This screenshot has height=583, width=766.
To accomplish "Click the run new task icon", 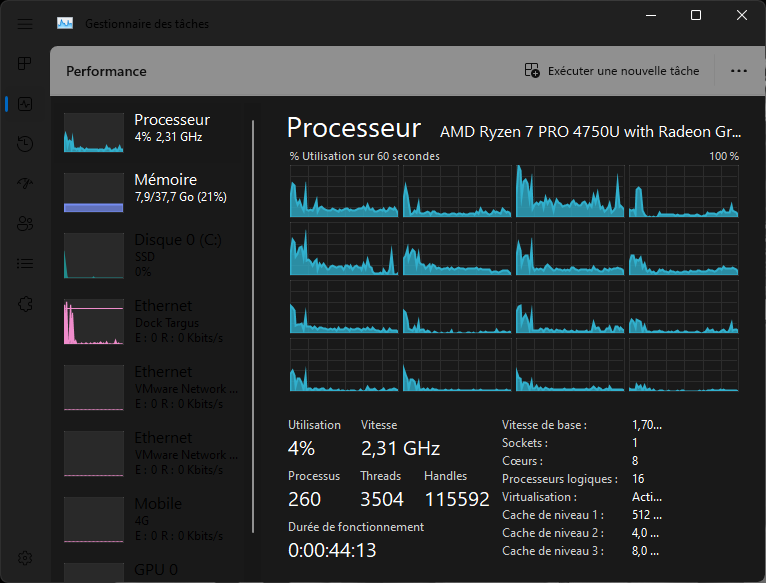I will pos(532,70).
